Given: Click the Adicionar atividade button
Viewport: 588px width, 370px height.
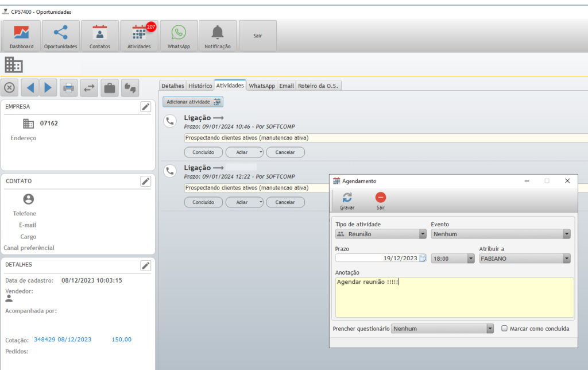Looking at the screenshot, I should 193,102.
